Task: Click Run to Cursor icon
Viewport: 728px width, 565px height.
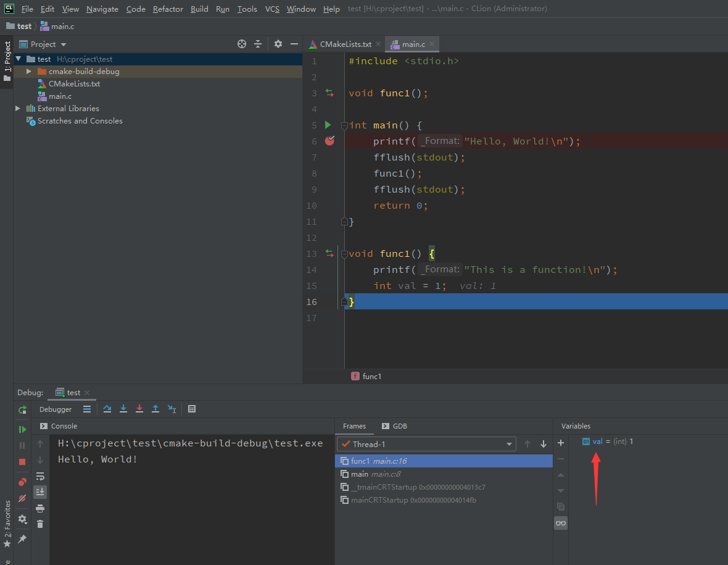Action: tap(172, 409)
